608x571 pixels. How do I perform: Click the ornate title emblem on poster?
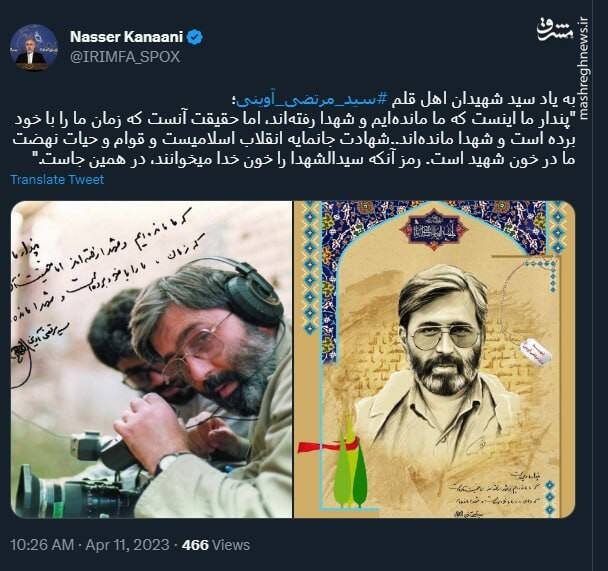click(x=434, y=229)
